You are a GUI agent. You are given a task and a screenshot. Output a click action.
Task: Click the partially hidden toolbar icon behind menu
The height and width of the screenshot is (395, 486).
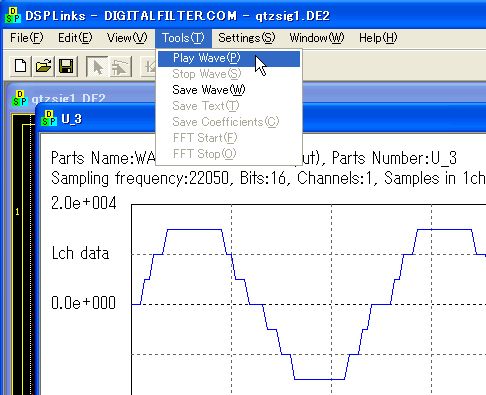[148, 66]
